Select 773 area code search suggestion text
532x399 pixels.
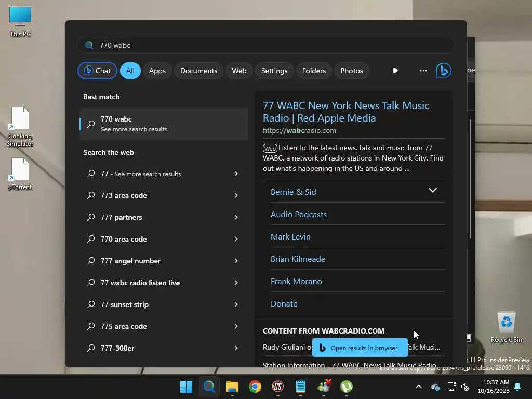[x=124, y=195]
